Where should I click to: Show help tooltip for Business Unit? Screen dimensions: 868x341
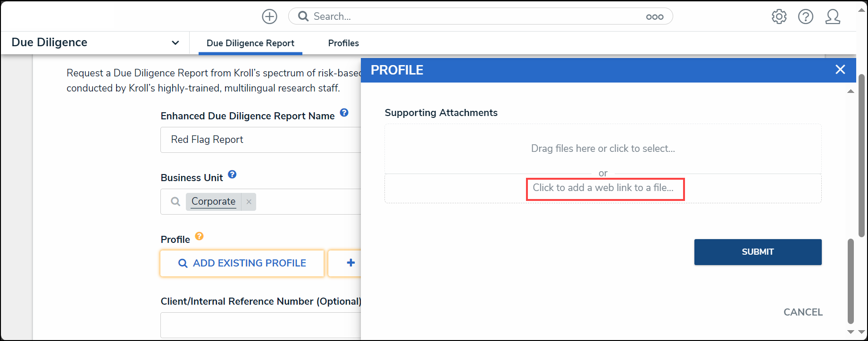(232, 175)
